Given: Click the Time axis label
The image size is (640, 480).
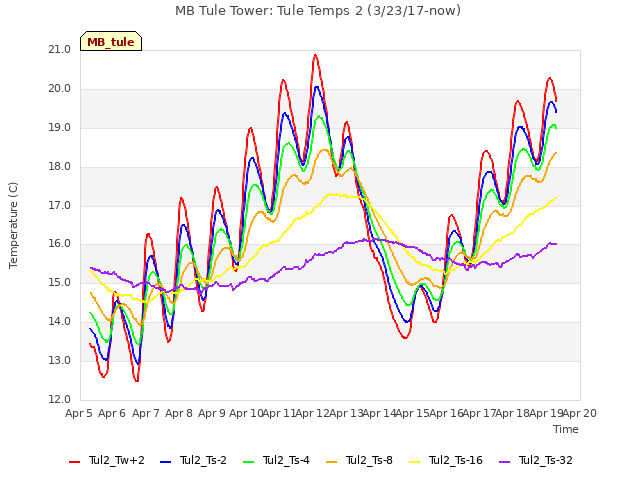Looking at the screenshot, I should pos(566,429).
